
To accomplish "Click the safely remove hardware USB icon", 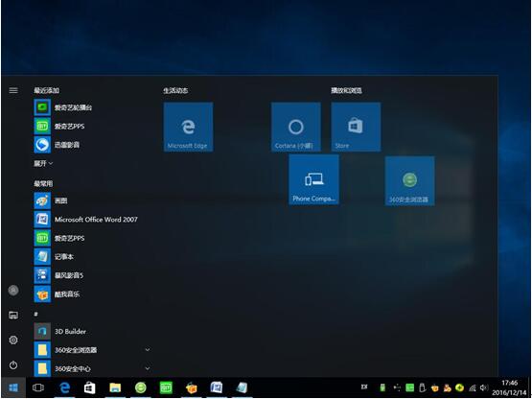I will point(422,387).
